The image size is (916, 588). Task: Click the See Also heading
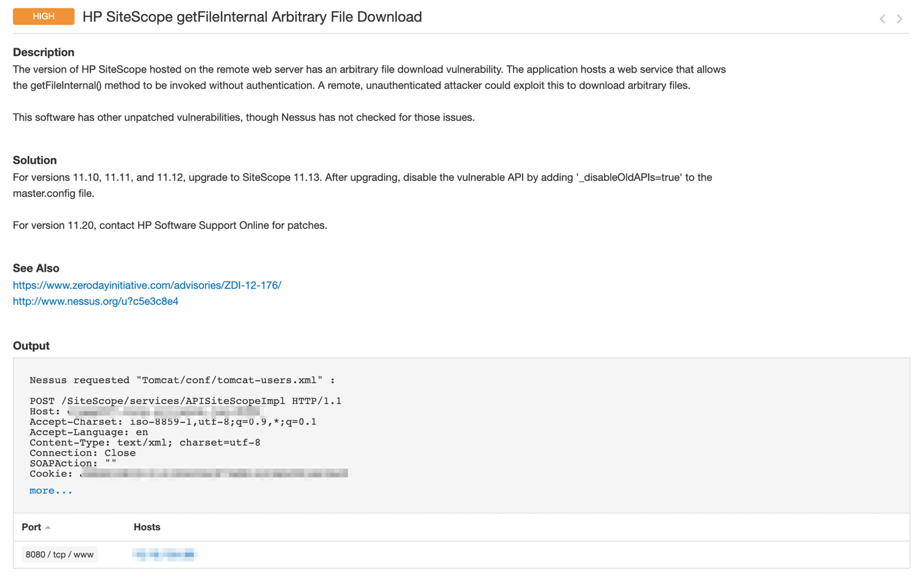(x=36, y=268)
